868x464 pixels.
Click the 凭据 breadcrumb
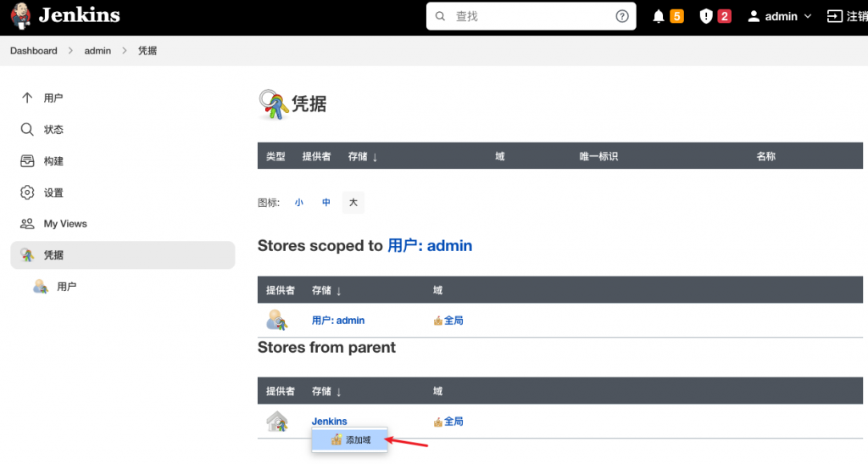[x=147, y=50]
